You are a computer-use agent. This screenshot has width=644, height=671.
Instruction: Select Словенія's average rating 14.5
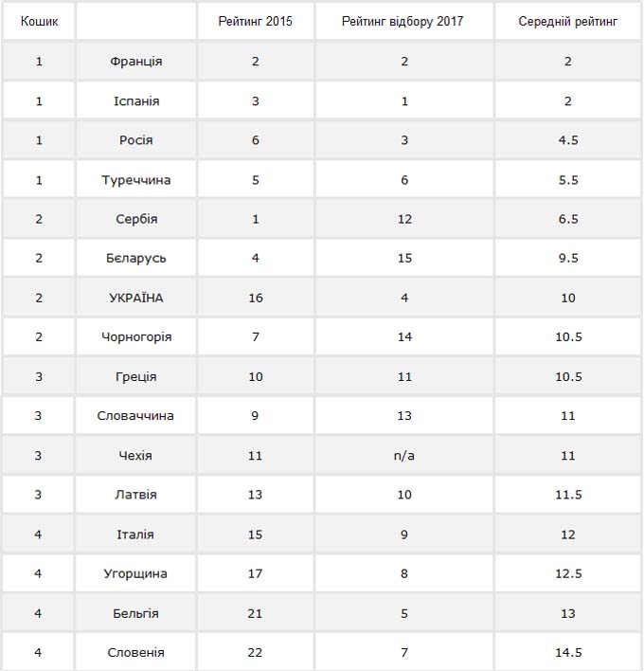568,652
